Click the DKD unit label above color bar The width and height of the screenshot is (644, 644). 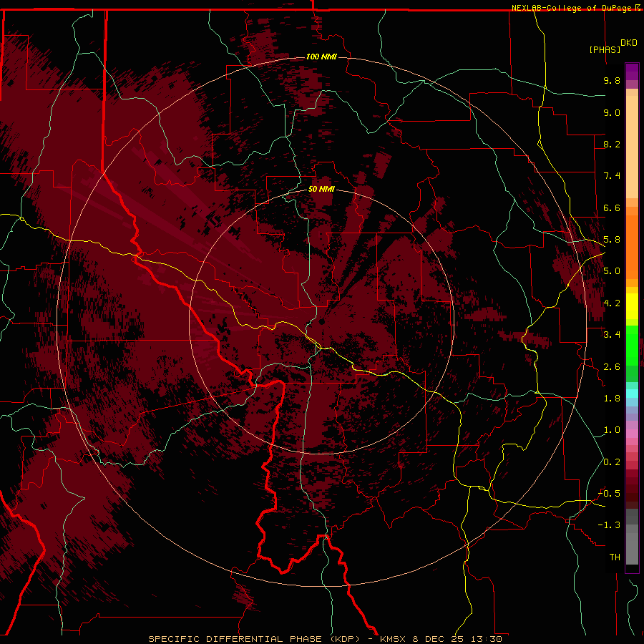coord(629,43)
